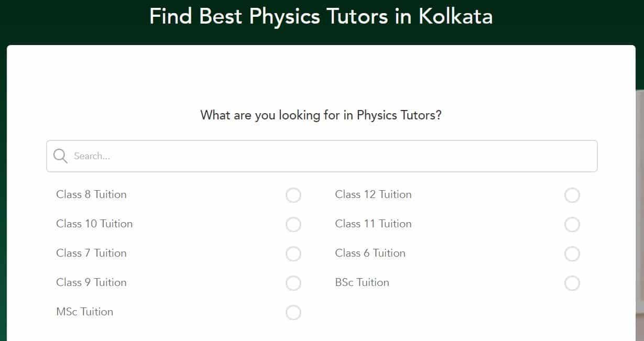
Task: Select the Class 8 Tuition radio button
Action: point(293,195)
